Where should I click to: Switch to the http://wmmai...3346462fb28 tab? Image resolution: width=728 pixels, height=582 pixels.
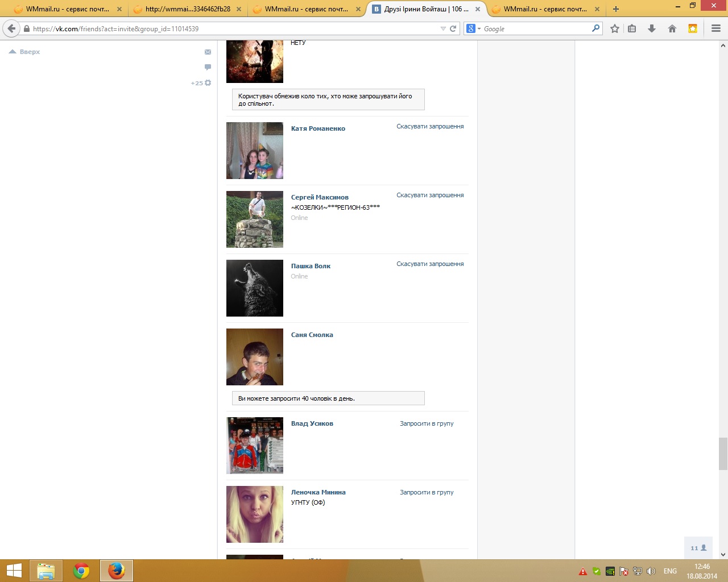point(188,9)
